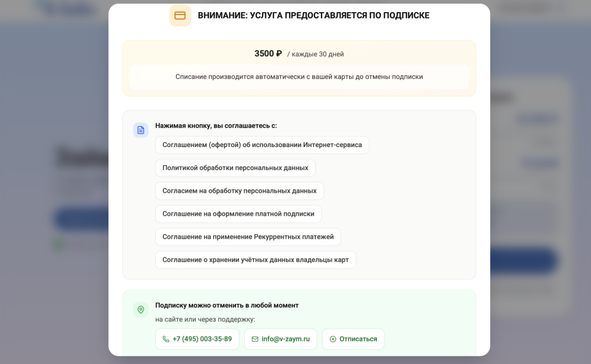Open the card holder credentials storage agreement
Viewport: 591px width, 364px height.
[x=255, y=260]
